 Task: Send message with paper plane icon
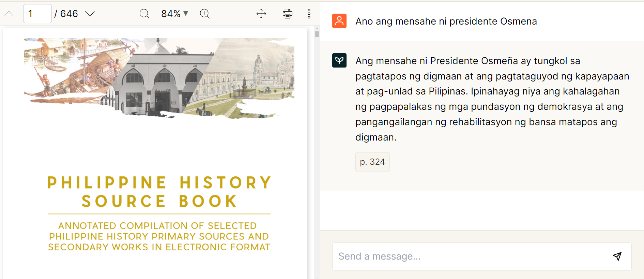coord(617,256)
